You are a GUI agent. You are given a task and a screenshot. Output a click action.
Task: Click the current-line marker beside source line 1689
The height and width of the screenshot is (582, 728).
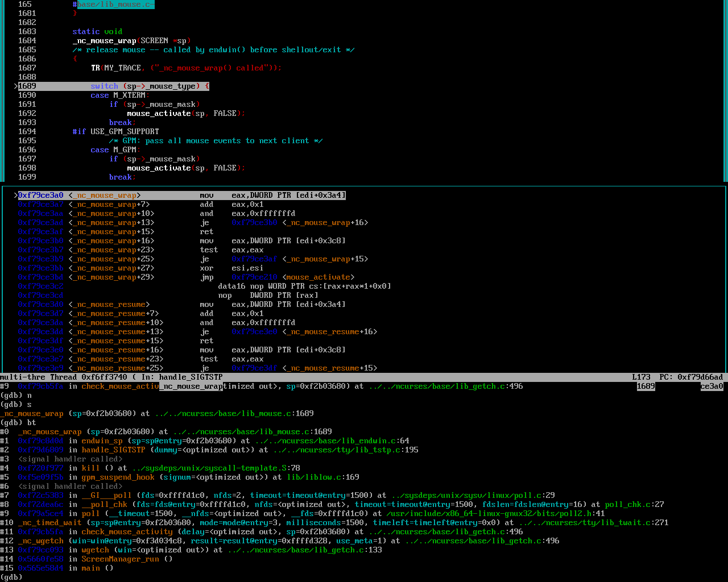tap(16, 86)
